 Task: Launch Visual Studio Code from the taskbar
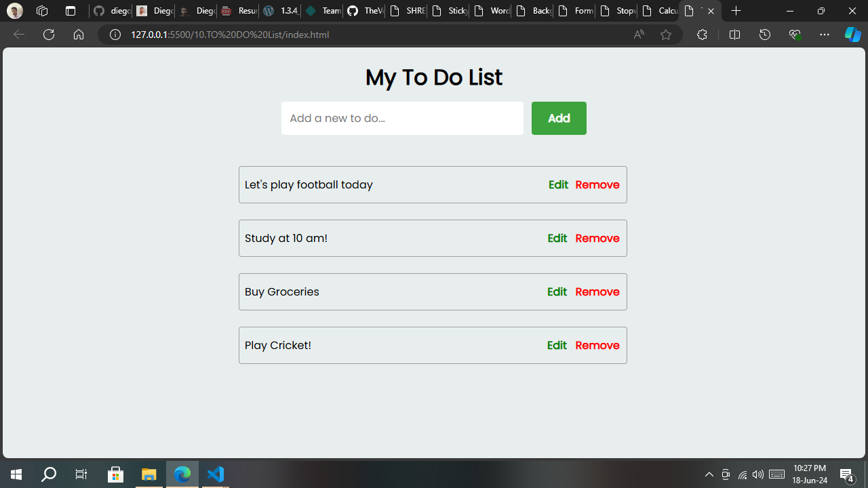click(x=216, y=474)
